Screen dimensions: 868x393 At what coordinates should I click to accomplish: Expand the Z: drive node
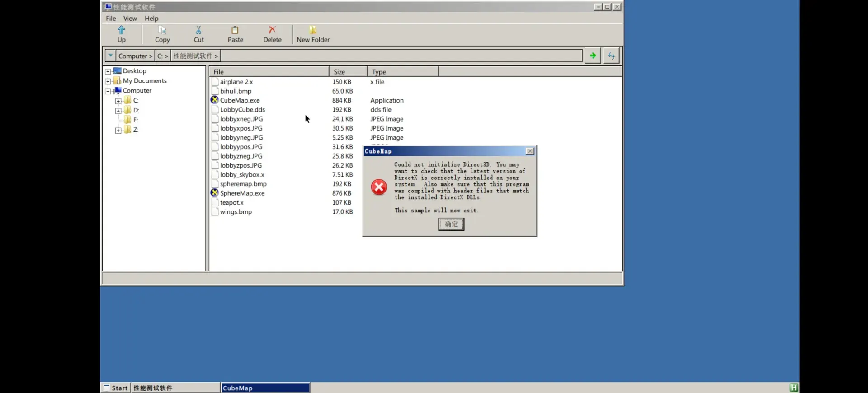point(118,131)
